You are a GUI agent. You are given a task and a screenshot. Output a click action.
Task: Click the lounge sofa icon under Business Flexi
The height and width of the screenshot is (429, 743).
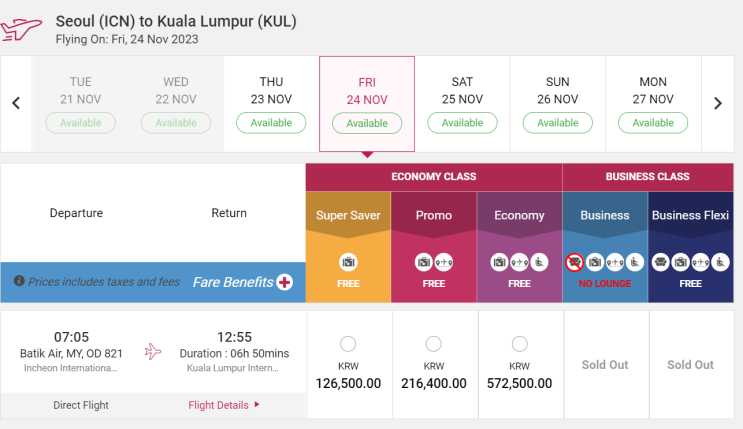(x=661, y=262)
